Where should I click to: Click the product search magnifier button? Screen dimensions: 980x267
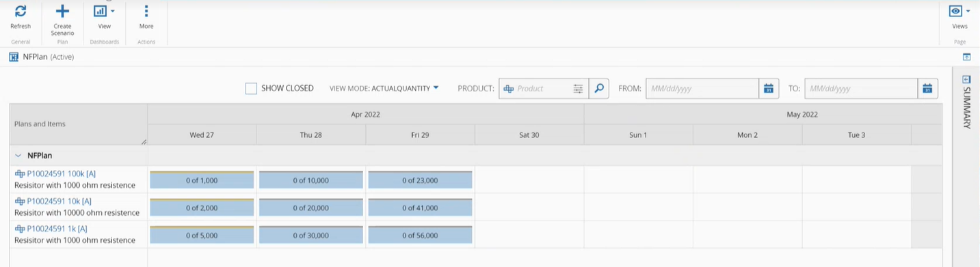pos(599,88)
